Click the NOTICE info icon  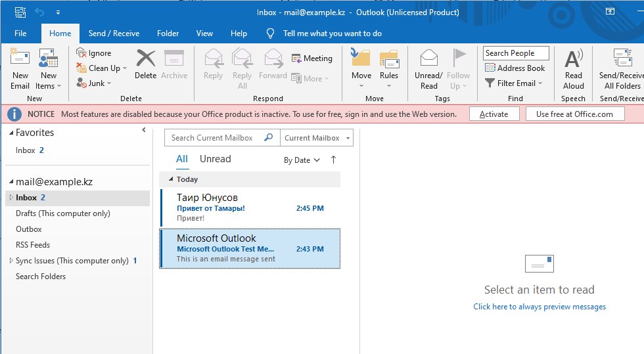14,114
